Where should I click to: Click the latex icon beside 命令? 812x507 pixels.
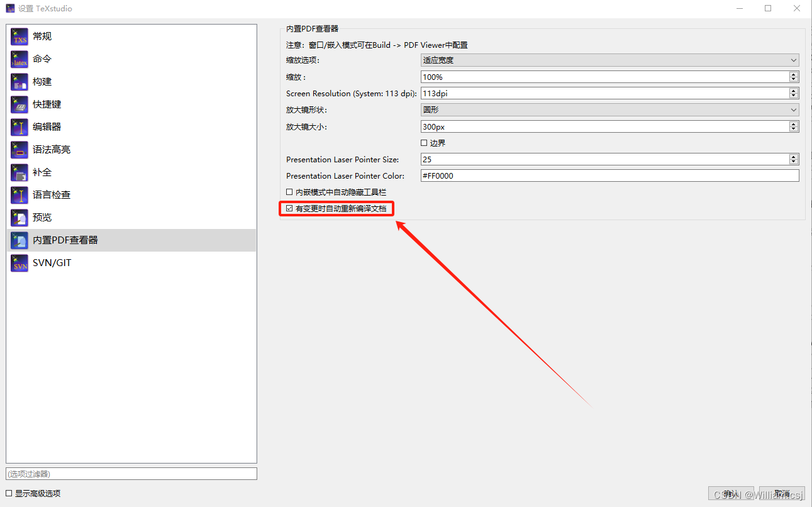coord(19,59)
